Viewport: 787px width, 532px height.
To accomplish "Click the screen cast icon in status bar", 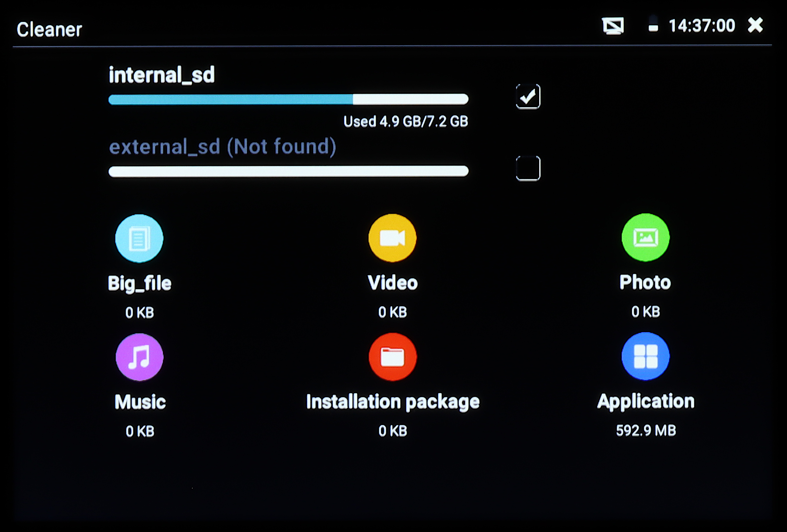I will (613, 26).
